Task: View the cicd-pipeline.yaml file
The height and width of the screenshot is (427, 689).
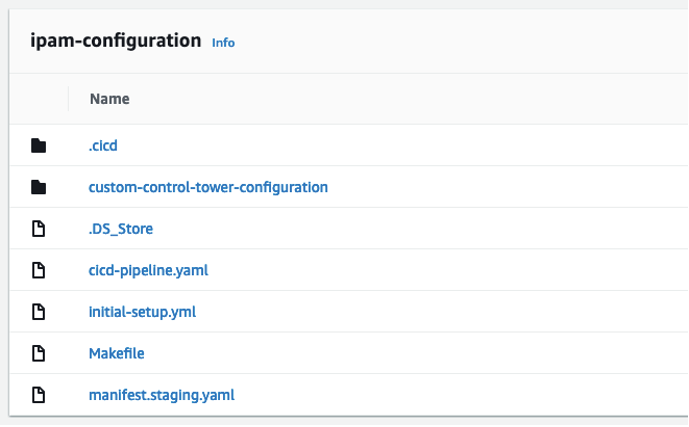Action: click(x=149, y=270)
